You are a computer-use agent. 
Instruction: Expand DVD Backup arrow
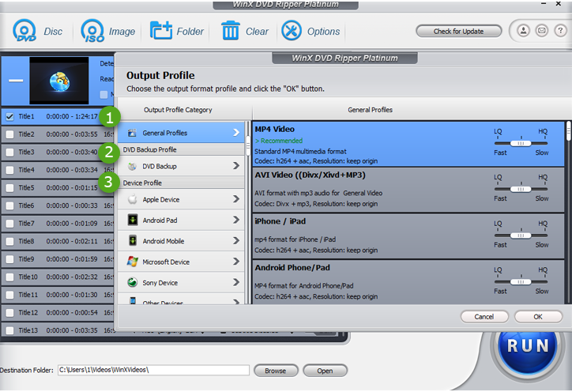click(236, 166)
